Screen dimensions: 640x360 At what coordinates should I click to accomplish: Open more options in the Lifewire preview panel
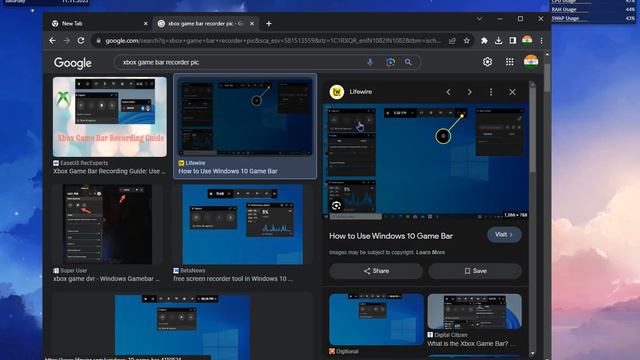[491, 92]
